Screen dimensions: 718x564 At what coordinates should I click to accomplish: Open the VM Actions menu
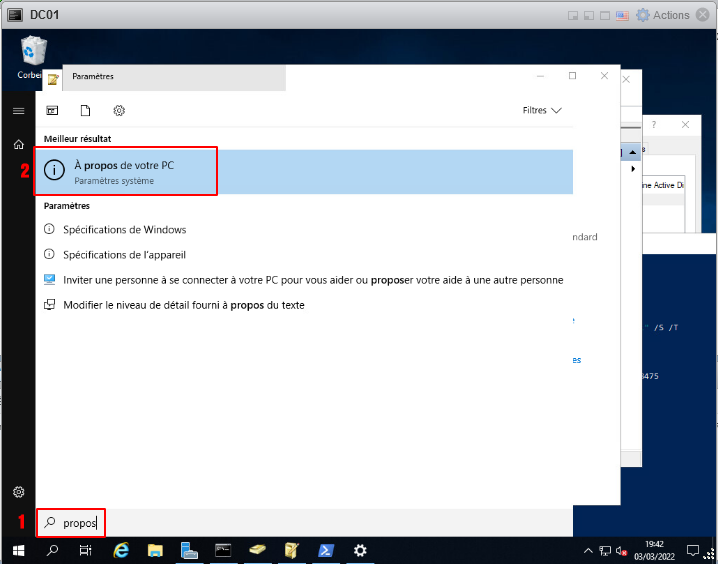tap(662, 15)
